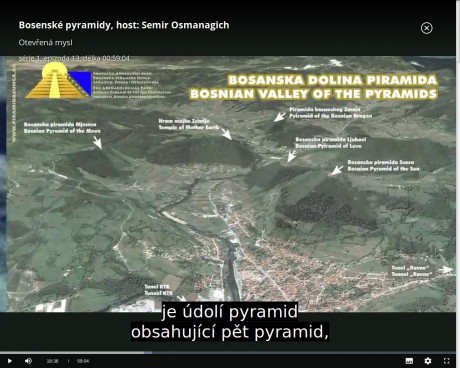Click the elapsed time readout 20:38
This screenshot has width=460, height=368.
pos(52,361)
